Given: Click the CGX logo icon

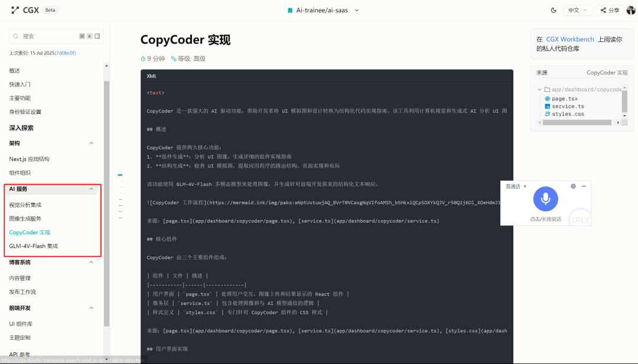Looking at the screenshot, I should 15,10.
